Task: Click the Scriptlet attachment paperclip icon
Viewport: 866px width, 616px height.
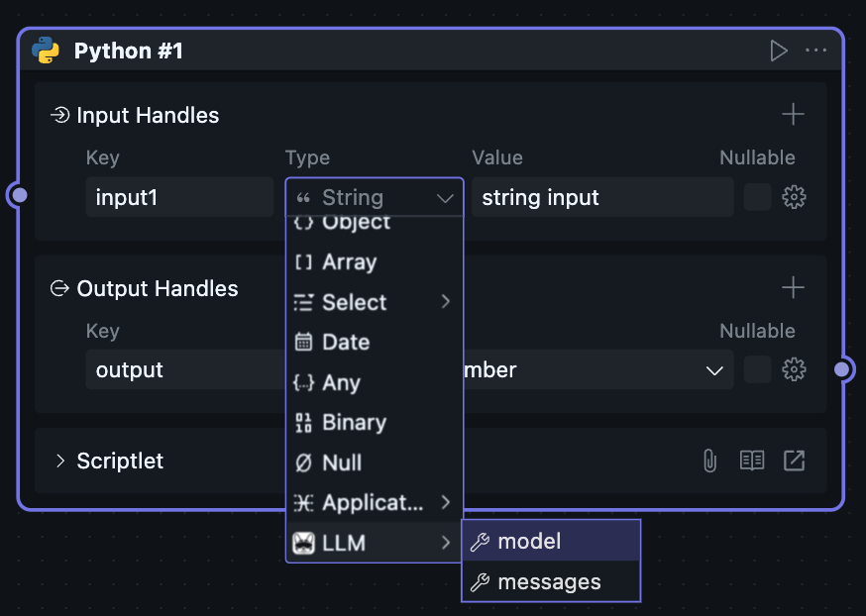Action: (x=708, y=461)
